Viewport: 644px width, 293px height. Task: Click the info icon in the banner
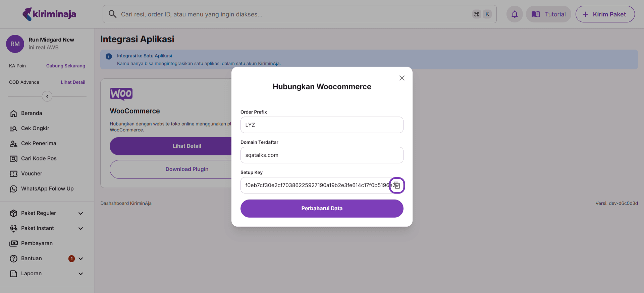click(x=109, y=56)
